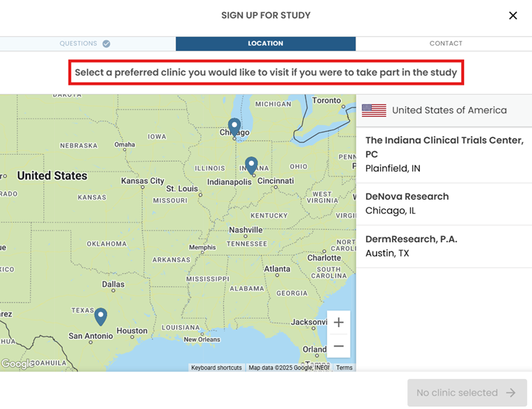Click the United States flag icon
The image size is (532, 409).
(x=374, y=111)
